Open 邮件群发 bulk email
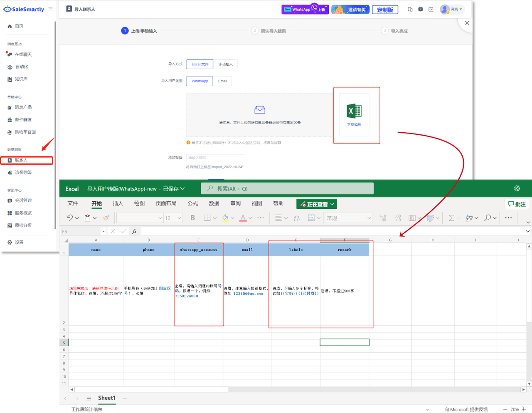This screenshot has width=532, height=413. 23,120
